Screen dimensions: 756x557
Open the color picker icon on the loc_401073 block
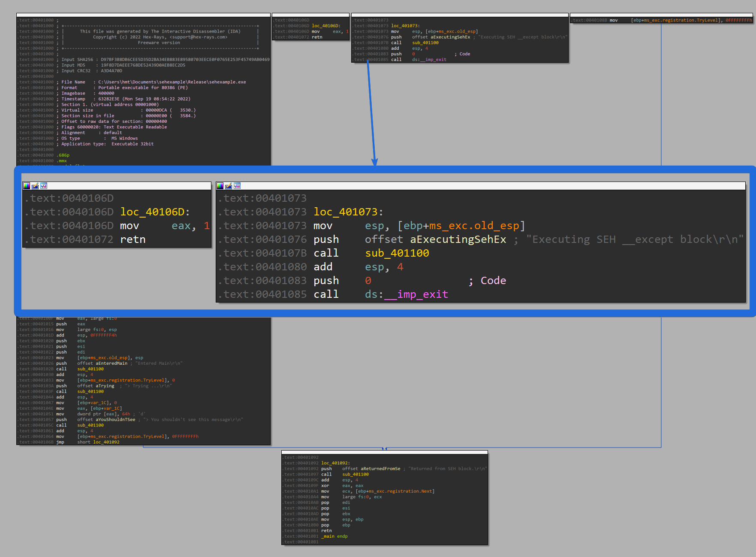[220, 186]
